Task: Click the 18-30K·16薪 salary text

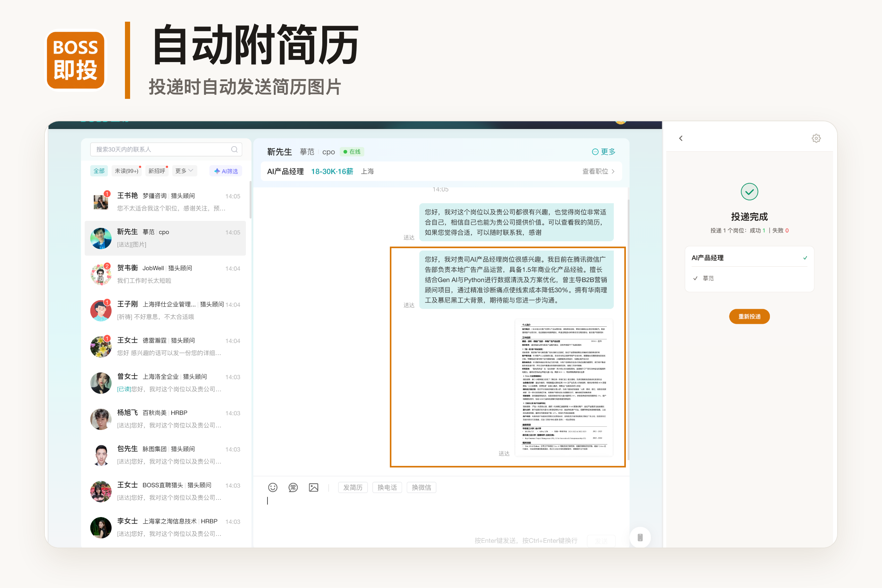Action: coord(332,171)
